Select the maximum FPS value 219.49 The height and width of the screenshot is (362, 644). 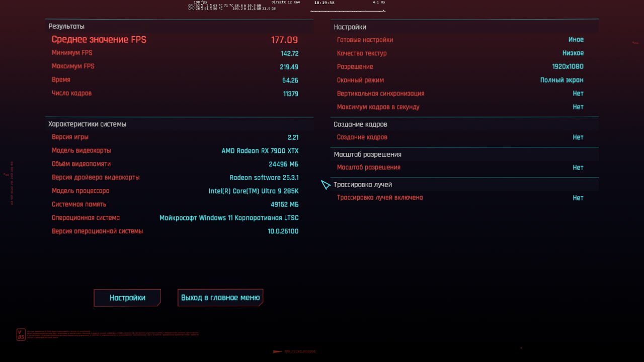coord(289,67)
